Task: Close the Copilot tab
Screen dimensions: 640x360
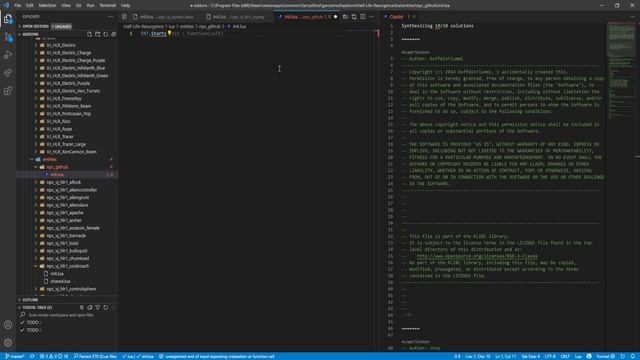Action: 414,17
